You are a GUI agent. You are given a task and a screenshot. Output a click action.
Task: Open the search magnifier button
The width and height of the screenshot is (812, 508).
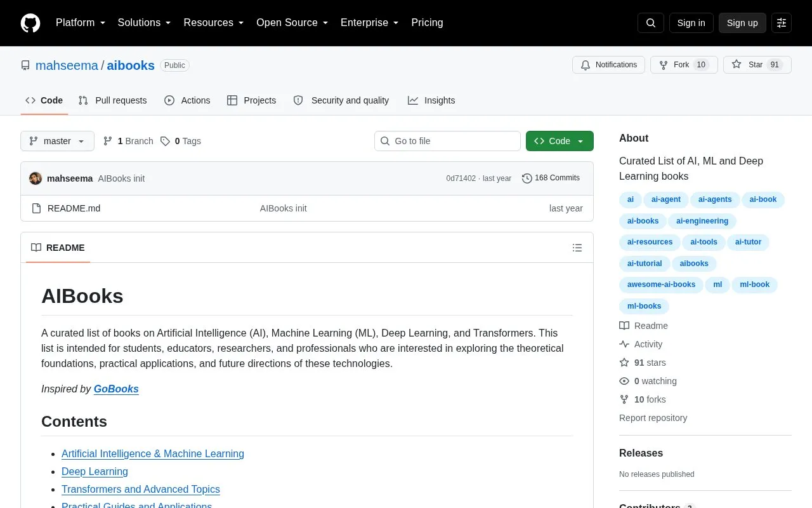[651, 23]
